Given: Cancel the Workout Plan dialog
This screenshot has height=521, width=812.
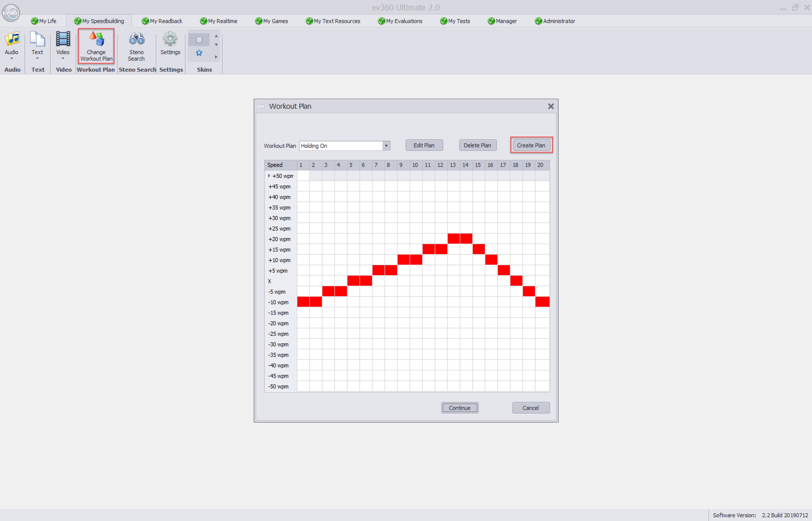Looking at the screenshot, I should pyautogui.click(x=531, y=408).
